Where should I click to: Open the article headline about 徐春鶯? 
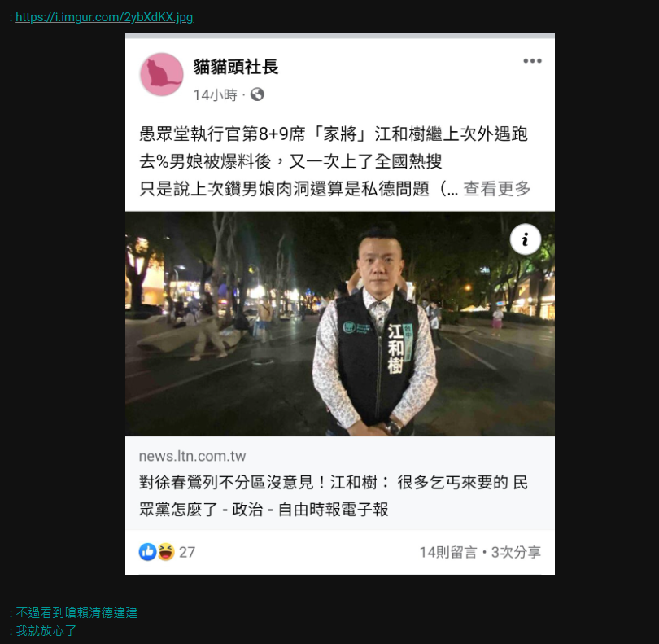coord(333,496)
